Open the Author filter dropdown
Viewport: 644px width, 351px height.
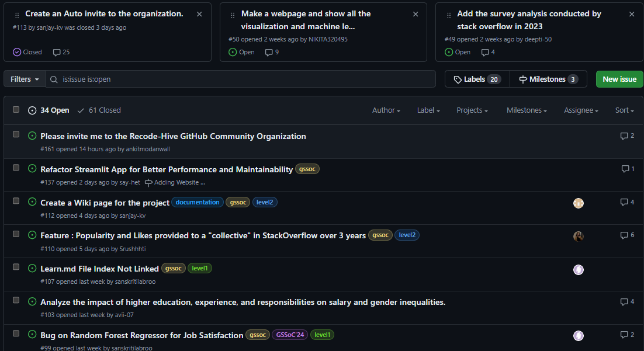pyautogui.click(x=386, y=110)
